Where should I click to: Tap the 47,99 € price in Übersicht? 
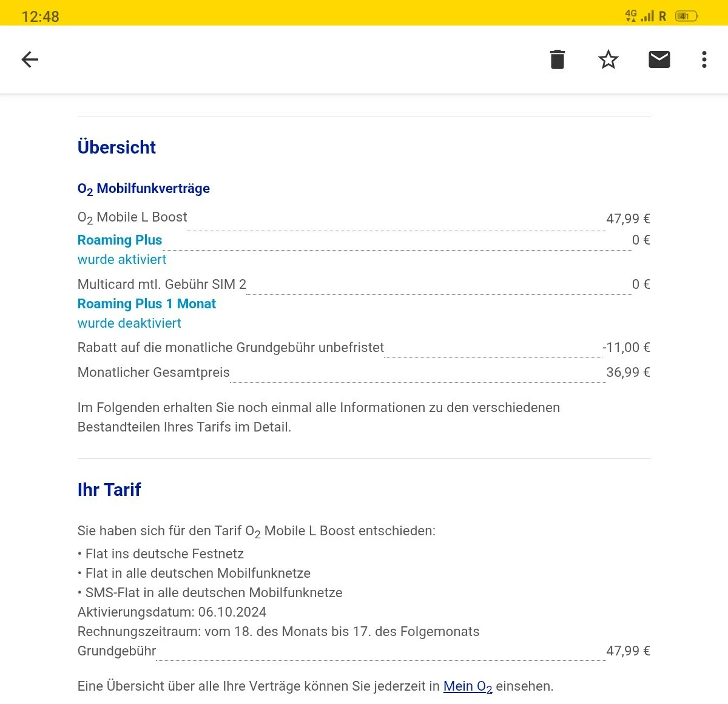[x=628, y=218]
